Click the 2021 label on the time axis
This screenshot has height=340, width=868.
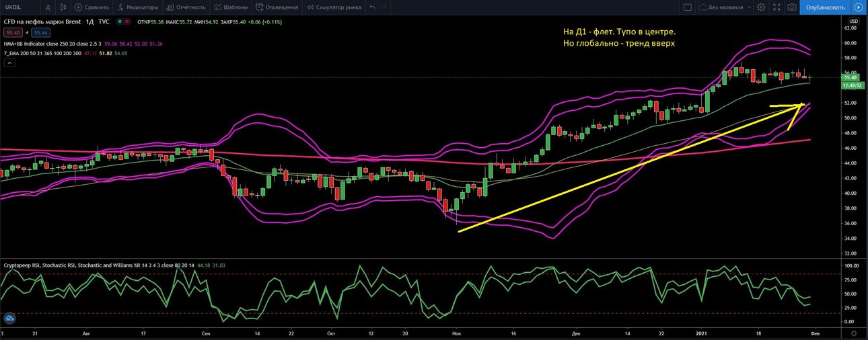pos(702,333)
